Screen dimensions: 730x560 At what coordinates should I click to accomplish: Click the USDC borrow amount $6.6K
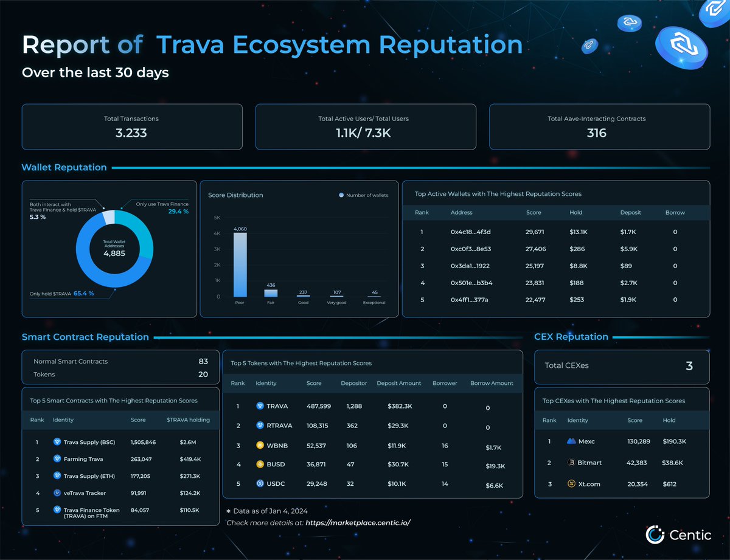(x=493, y=486)
